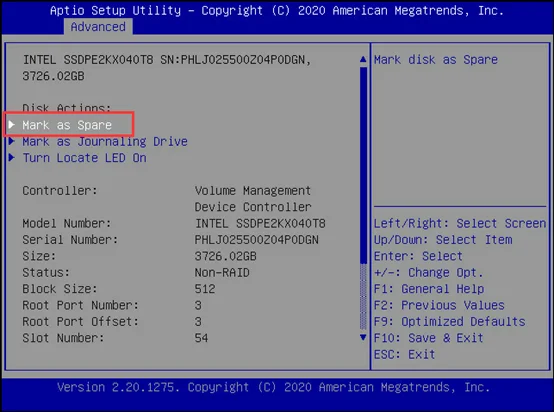
Task: Choose Turn Locate LED On
Action: 84,158
